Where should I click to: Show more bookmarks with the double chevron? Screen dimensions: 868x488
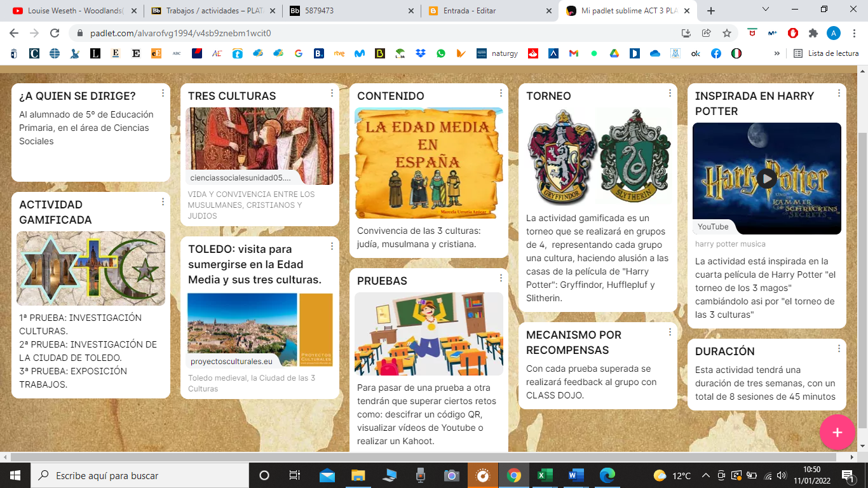click(776, 54)
